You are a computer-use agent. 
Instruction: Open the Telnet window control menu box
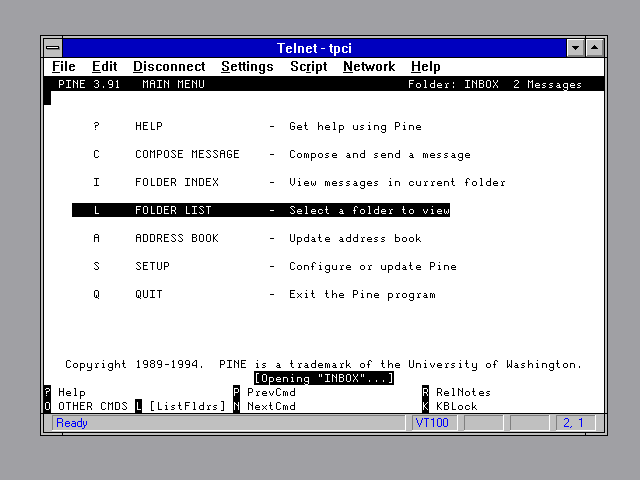[x=52, y=48]
